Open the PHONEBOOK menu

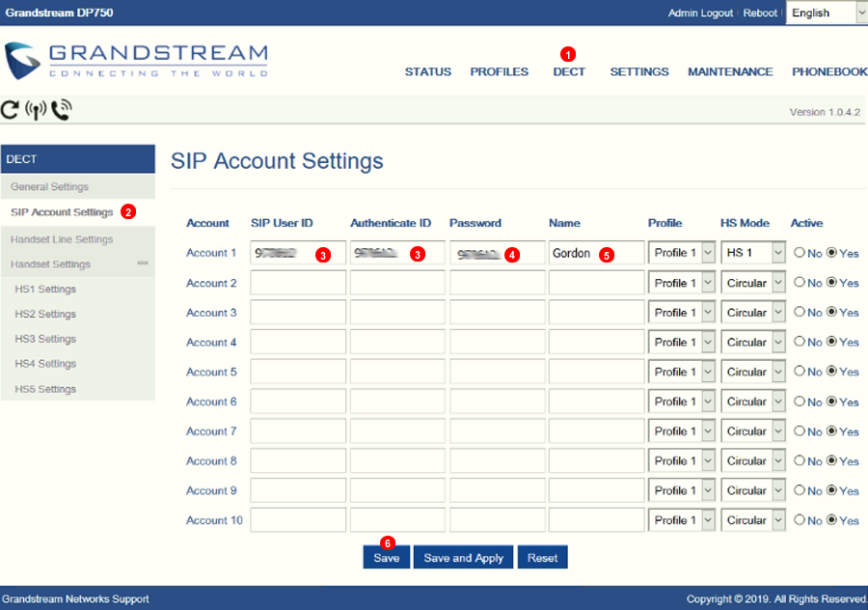829,71
